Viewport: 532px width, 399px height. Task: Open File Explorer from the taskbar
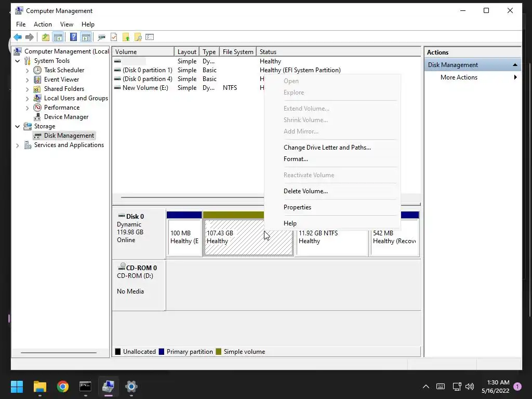pos(39,387)
